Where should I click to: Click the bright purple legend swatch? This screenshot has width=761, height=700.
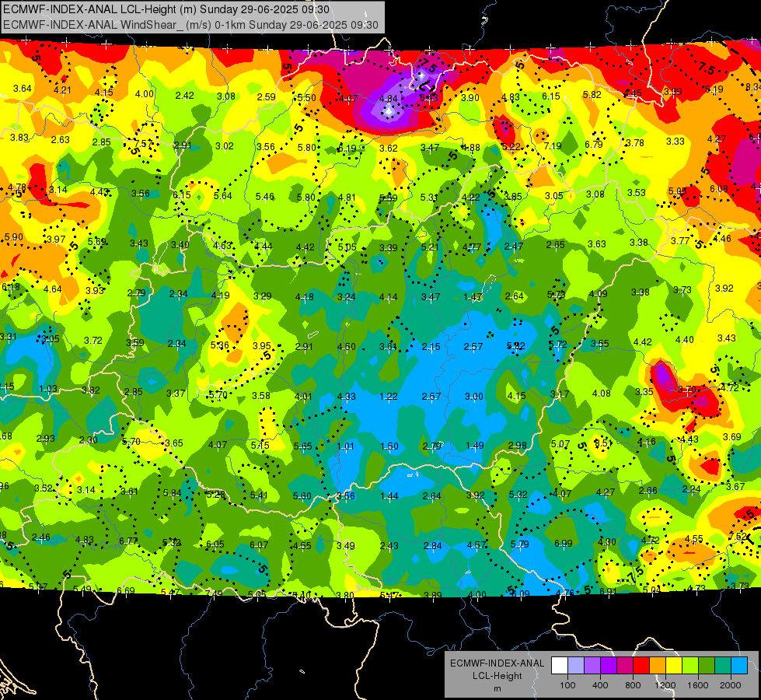point(609,666)
